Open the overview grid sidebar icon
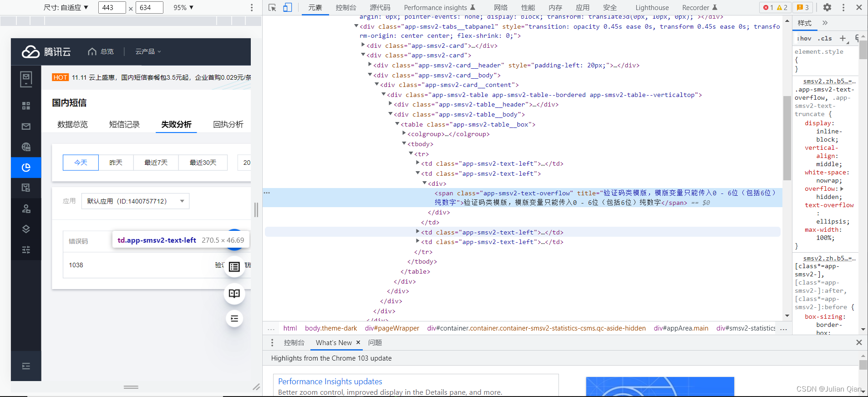The image size is (868, 397). pyautogui.click(x=26, y=106)
